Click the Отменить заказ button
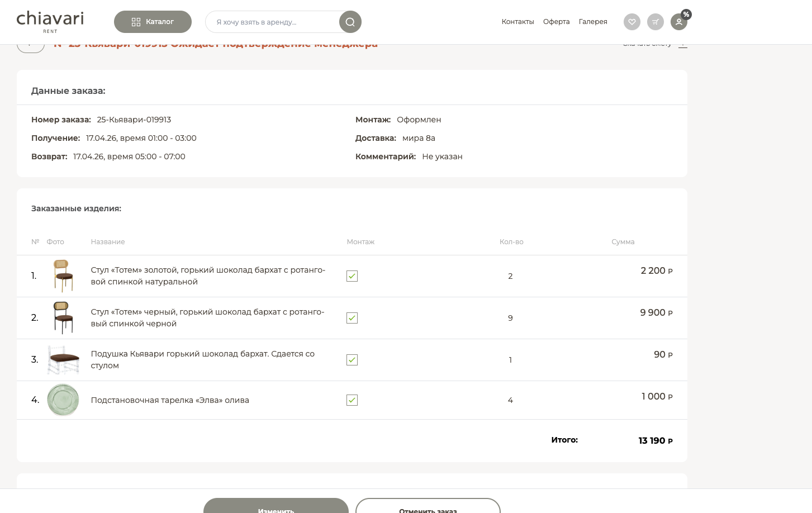Screen dimensions: 812x513 pos(428,506)
